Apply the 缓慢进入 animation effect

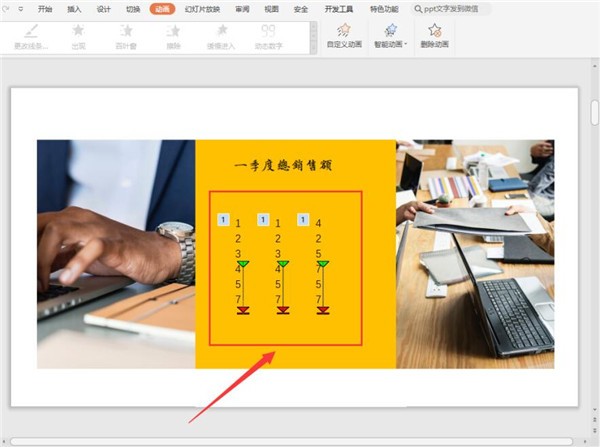coord(221,37)
